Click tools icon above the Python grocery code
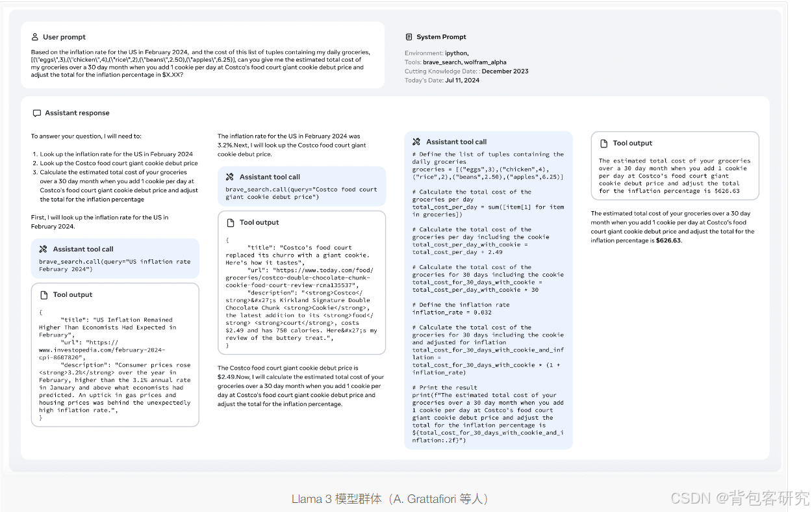The image size is (812, 512). pos(416,142)
